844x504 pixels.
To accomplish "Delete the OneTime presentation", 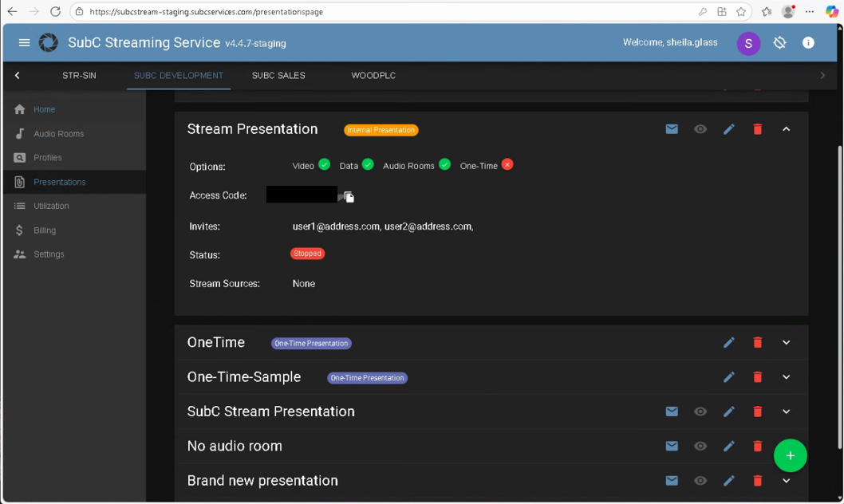I will (758, 343).
